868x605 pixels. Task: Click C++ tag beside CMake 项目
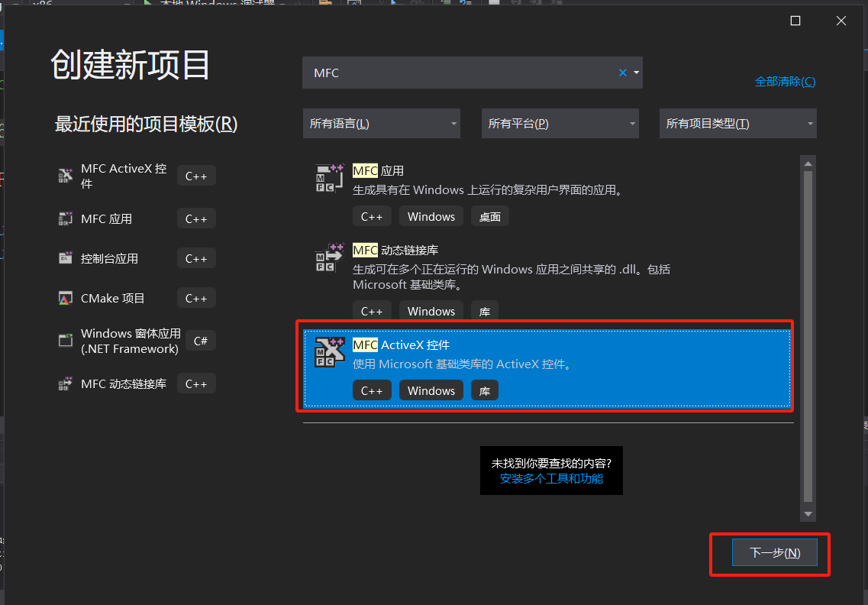(x=196, y=298)
